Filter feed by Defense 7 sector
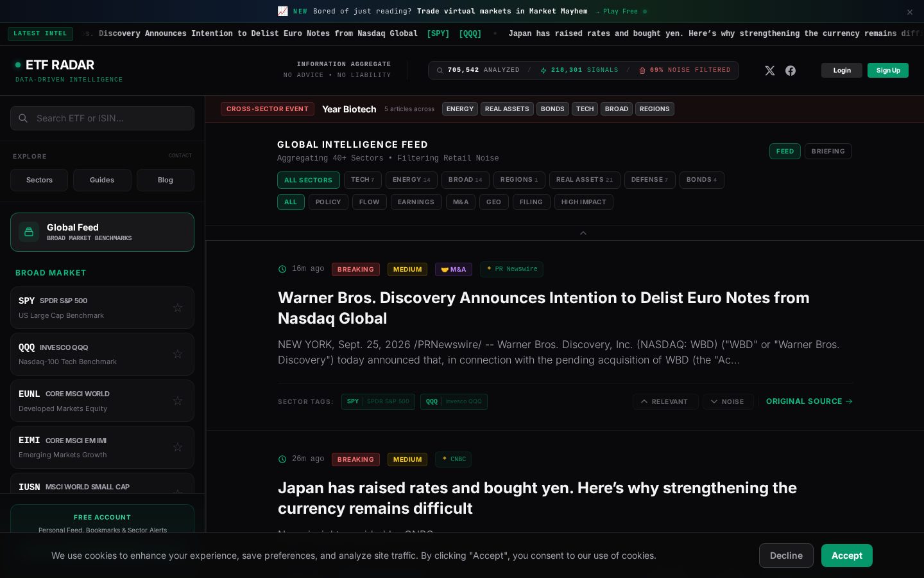 coord(649,180)
